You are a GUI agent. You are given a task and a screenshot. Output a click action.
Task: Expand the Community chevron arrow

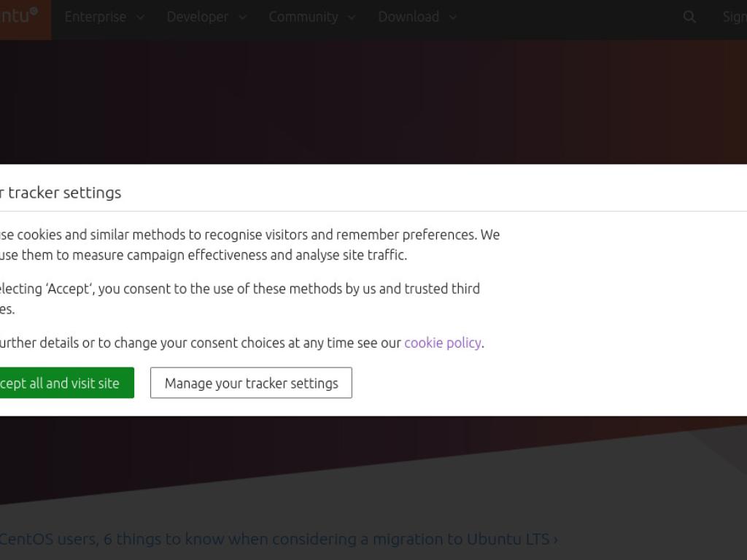click(x=351, y=17)
